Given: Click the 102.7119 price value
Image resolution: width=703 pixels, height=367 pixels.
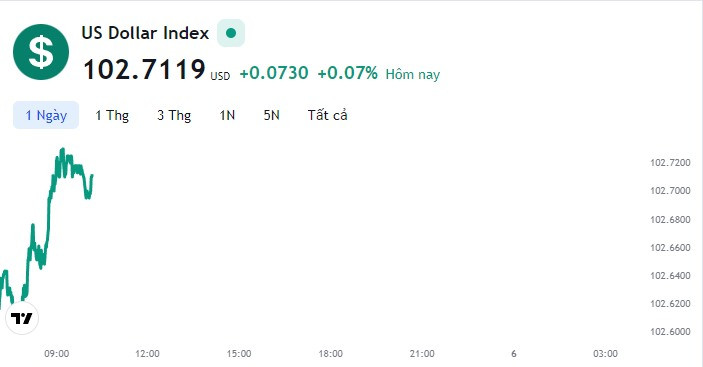Looking at the screenshot, I should click(x=144, y=70).
